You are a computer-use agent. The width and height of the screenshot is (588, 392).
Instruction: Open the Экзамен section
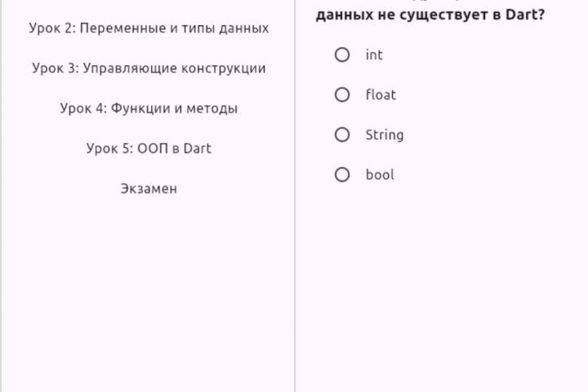pos(149,189)
